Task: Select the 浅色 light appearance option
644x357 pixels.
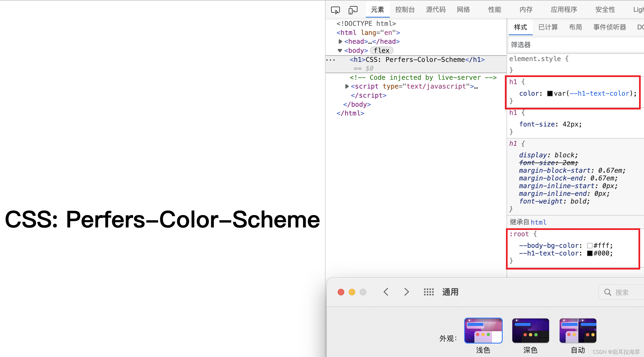Action: point(483,331)
